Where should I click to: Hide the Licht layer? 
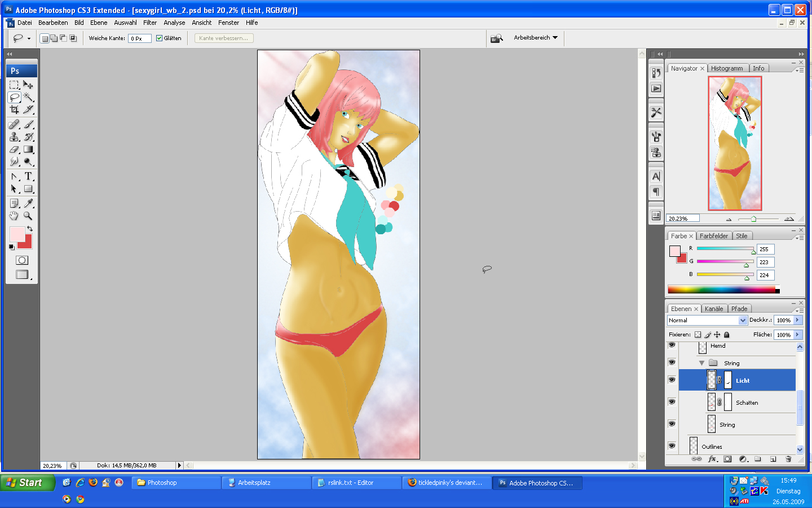point(672,380)
